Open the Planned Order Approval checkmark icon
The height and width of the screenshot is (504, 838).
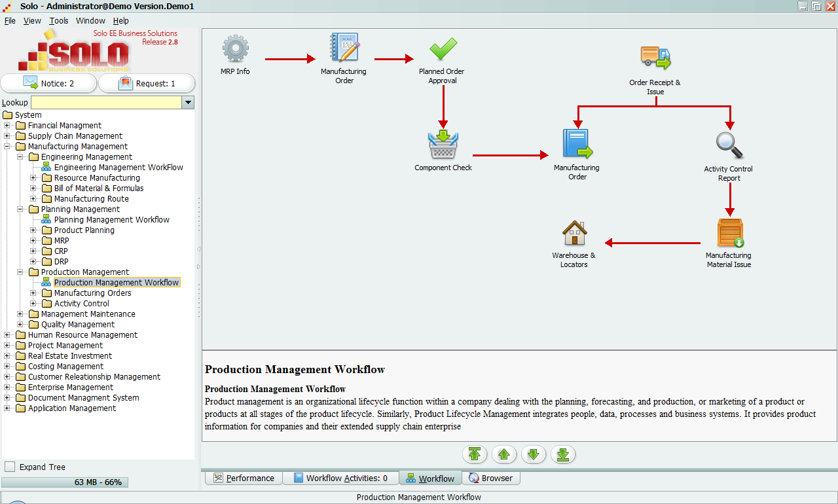443,49
